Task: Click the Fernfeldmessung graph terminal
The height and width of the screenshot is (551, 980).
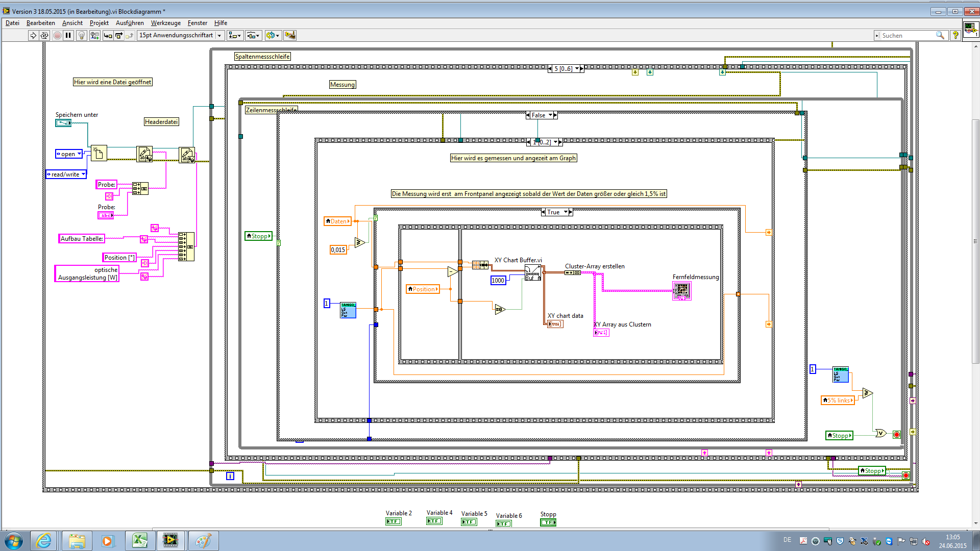Action: (682, 291)
